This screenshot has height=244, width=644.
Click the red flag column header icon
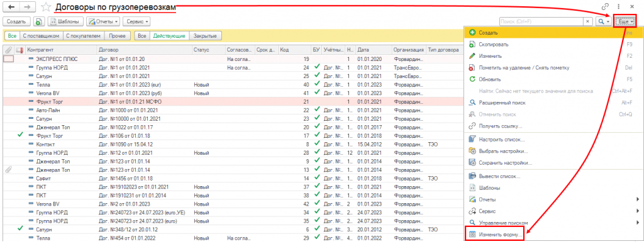19,50
